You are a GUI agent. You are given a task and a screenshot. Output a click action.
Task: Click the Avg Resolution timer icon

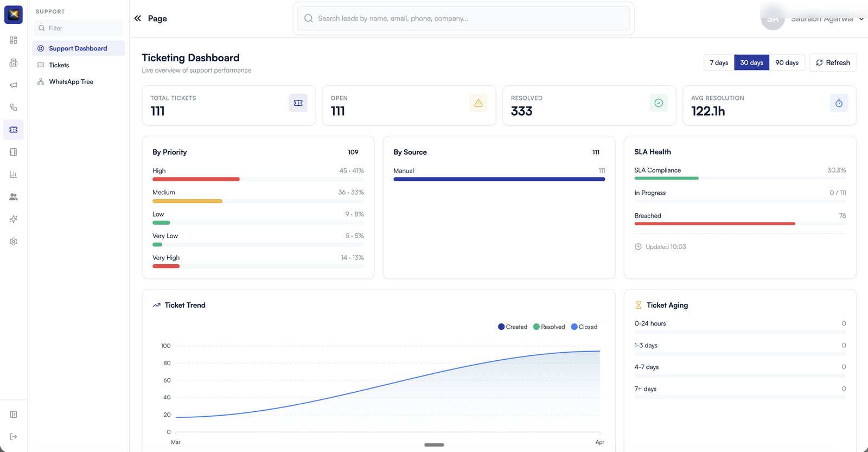pyautogui.click(x=839, y=103)
